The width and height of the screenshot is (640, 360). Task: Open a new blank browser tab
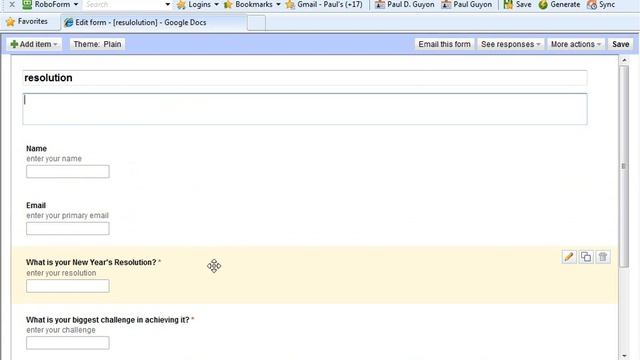256,23
